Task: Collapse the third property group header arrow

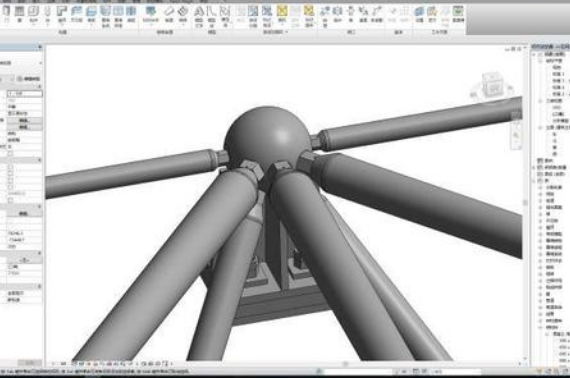Action: click(39, 206)
